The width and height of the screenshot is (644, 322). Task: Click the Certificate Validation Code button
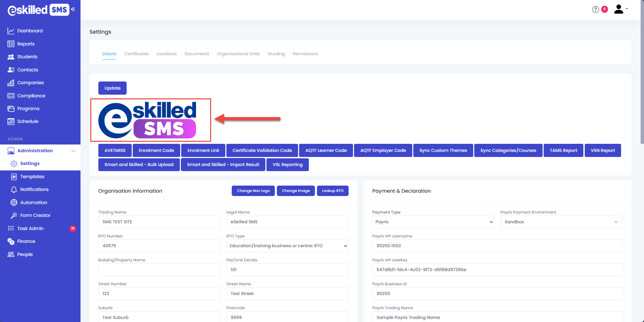point(262,151)
